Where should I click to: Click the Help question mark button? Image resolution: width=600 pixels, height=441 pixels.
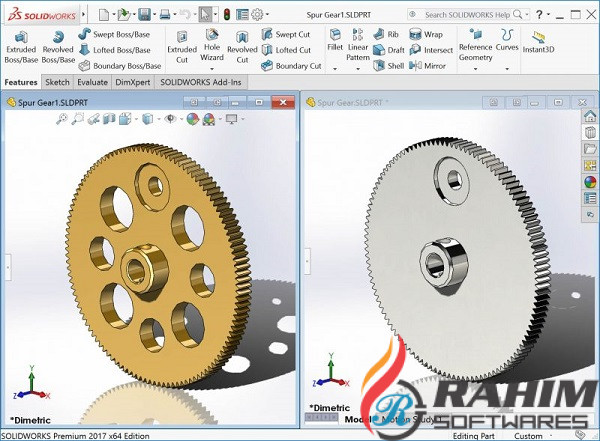(539, 15)
